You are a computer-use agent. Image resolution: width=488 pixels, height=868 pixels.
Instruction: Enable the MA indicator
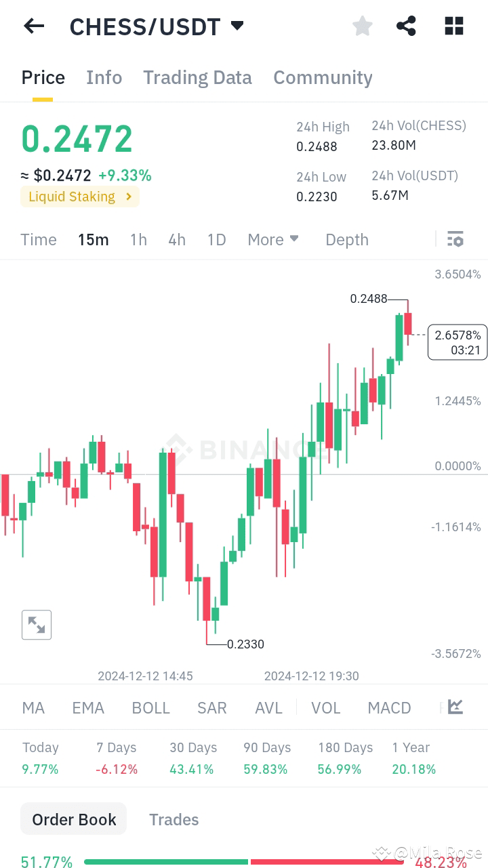pos(33,707)
